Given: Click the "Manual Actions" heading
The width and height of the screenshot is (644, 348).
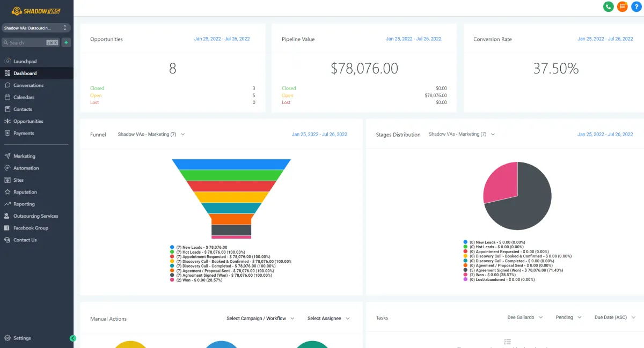Looking at the screenshot, I should [x=108, y=319].
